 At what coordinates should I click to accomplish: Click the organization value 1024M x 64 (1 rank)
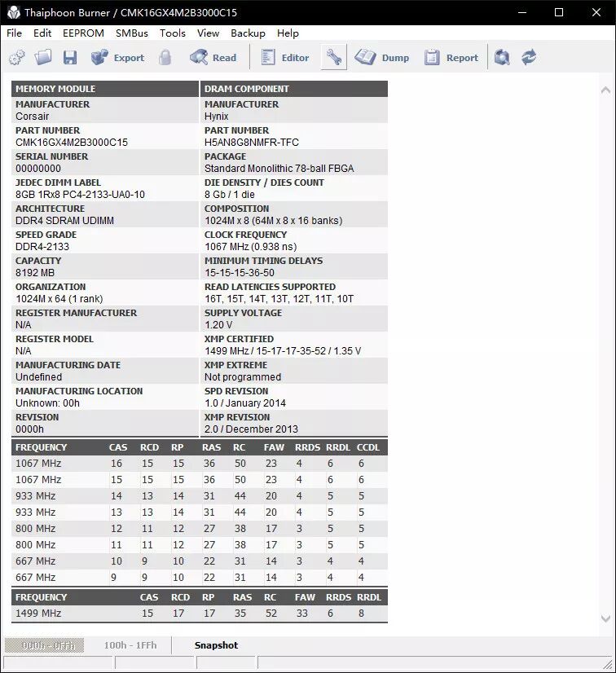tap(59, 299)
